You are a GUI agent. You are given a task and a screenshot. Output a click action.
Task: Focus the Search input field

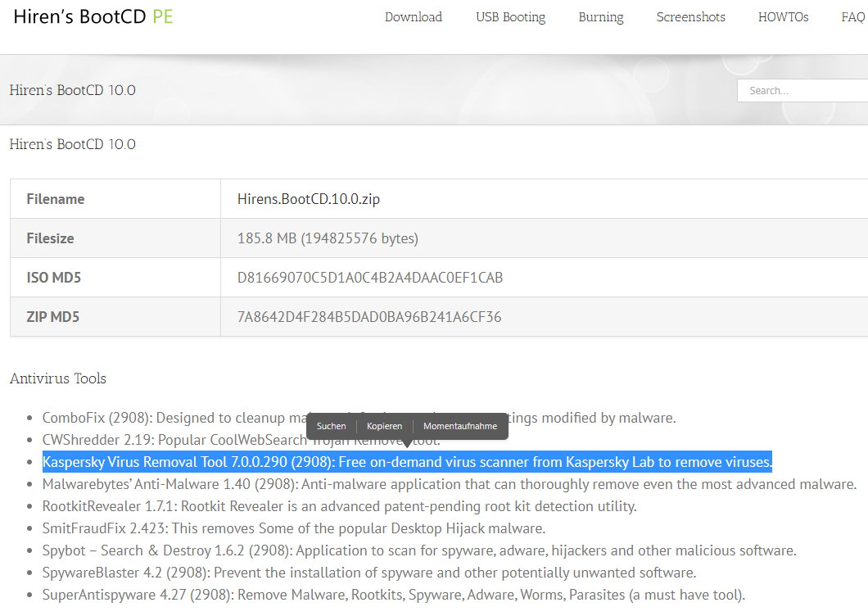[802, 90]
